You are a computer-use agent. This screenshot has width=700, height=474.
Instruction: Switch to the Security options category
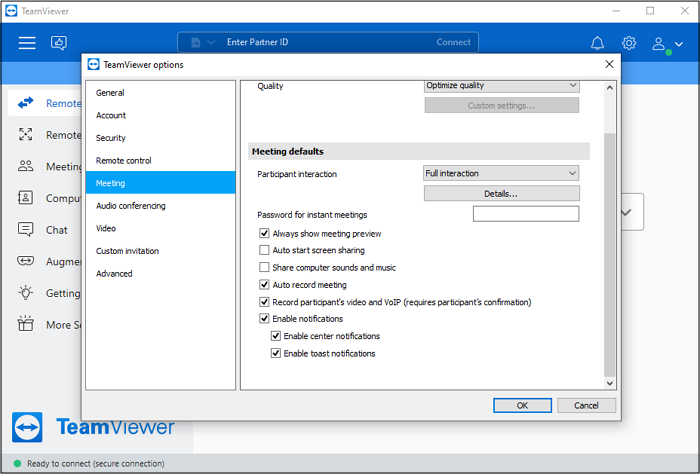(x=111, y=138)
